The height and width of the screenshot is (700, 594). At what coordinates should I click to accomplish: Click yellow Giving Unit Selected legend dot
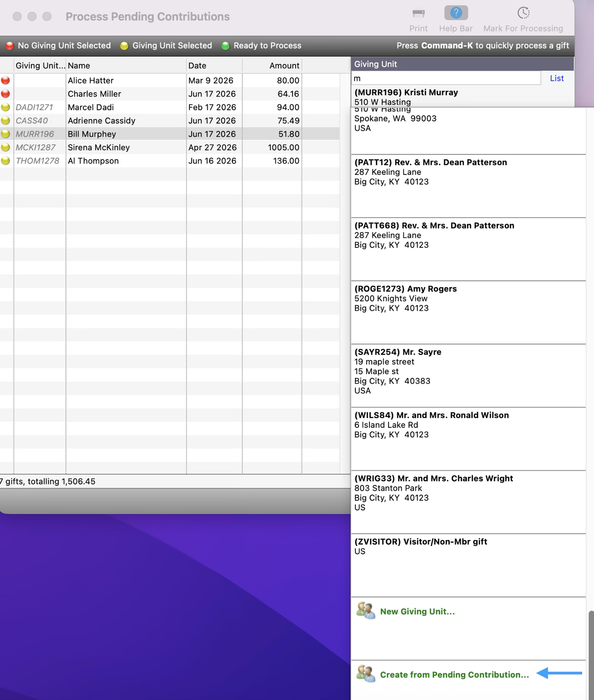(124, 46)
